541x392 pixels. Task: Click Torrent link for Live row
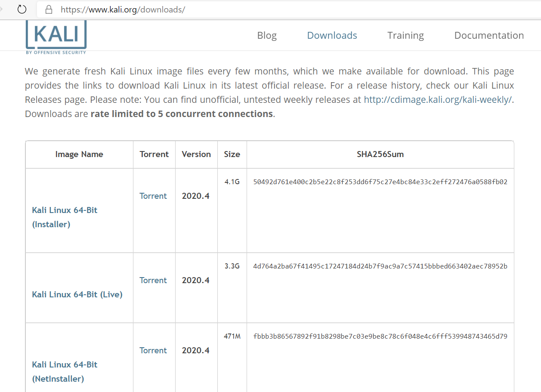tap(153, 280)
